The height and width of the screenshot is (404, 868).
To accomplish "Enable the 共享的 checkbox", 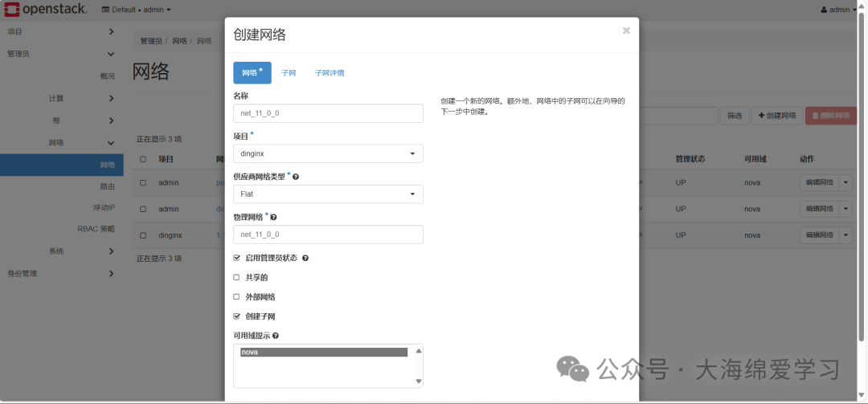I will (x=237, y=277).
